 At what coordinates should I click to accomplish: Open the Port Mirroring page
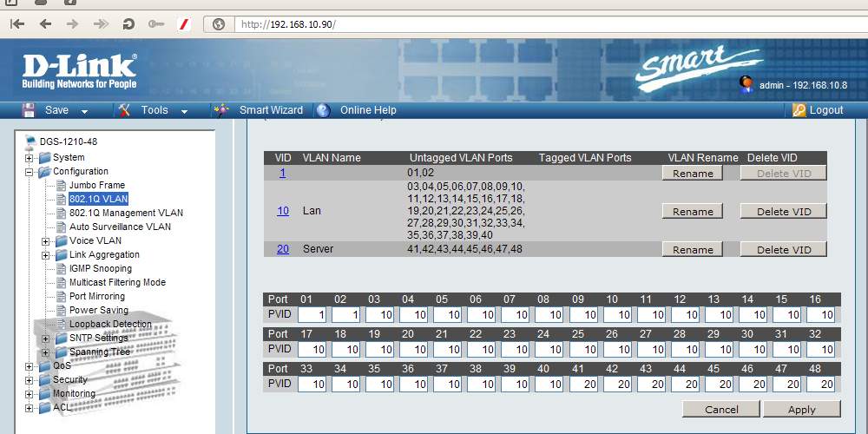[x=97, y=296]
